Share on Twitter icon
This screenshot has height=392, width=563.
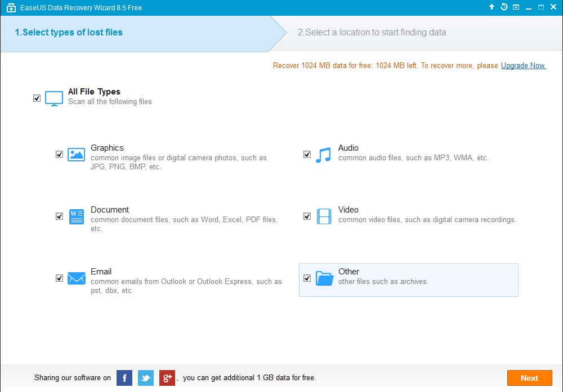[x=146, y=378]
